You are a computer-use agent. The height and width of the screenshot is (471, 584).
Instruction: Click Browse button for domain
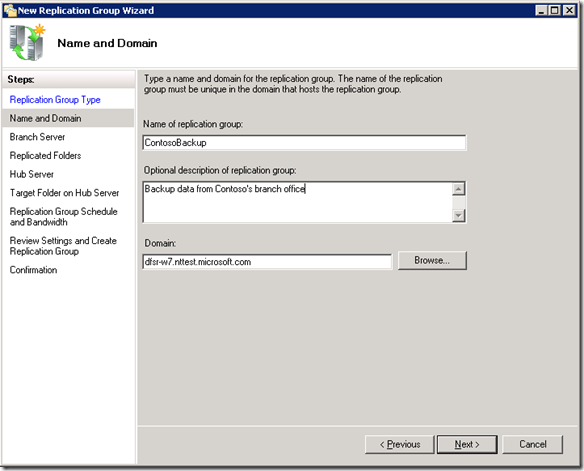(x=432, y=260)
